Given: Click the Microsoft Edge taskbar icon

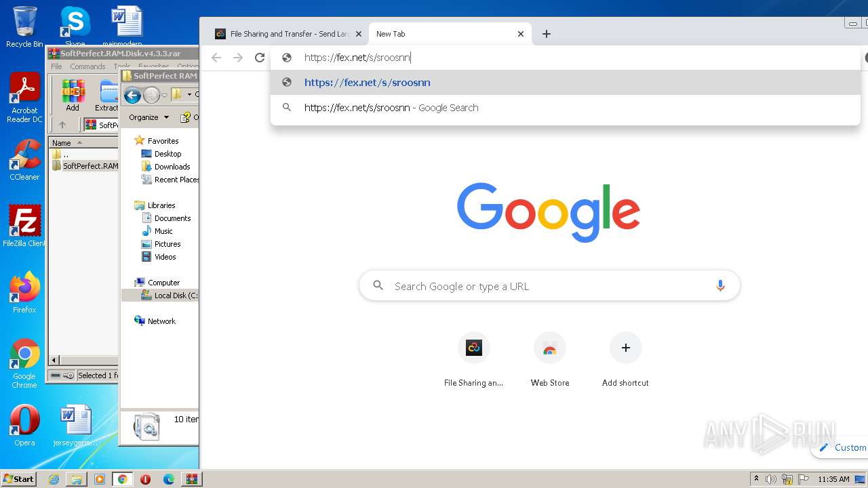Looking at the screenshot, I should tap(169, 479).
